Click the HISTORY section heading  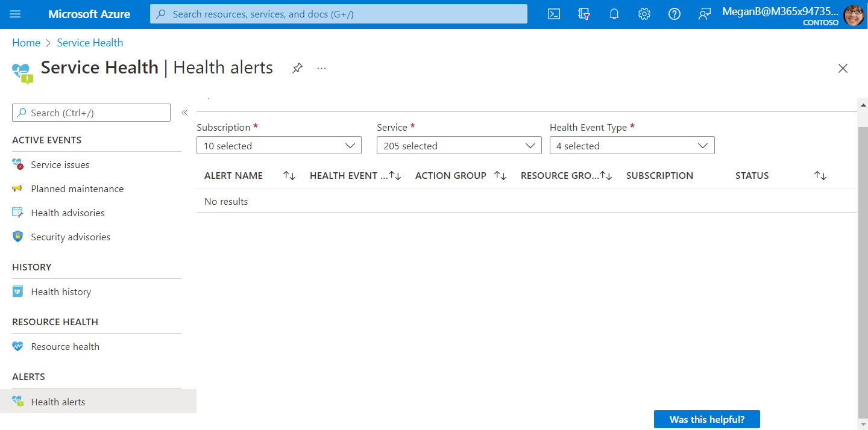pyautogui.click(x=31, y=267)
